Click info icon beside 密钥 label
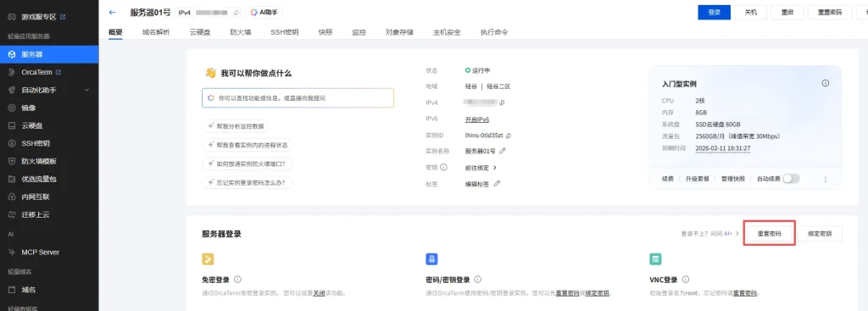This screenshot has height=311, width=868. (x=443, y=167)
